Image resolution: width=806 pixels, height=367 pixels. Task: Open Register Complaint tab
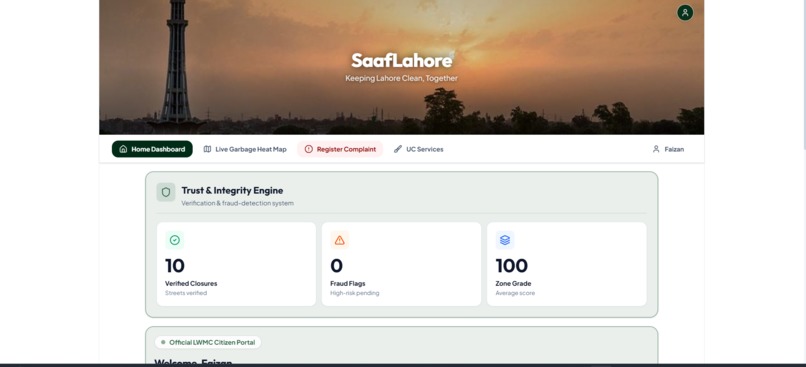(x=340, y=149)
